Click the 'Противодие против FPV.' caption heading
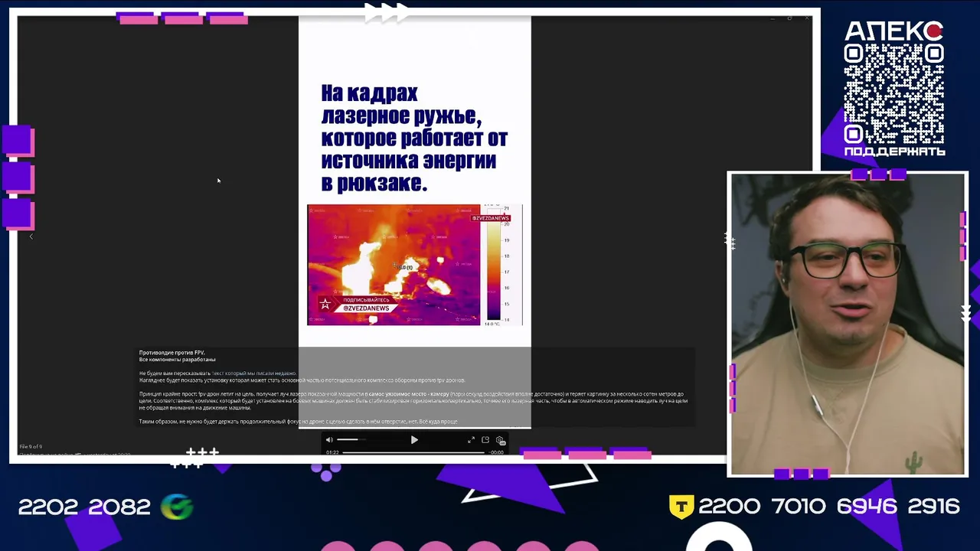The height and width of the screenshot is (551, 980). (171, 353)
